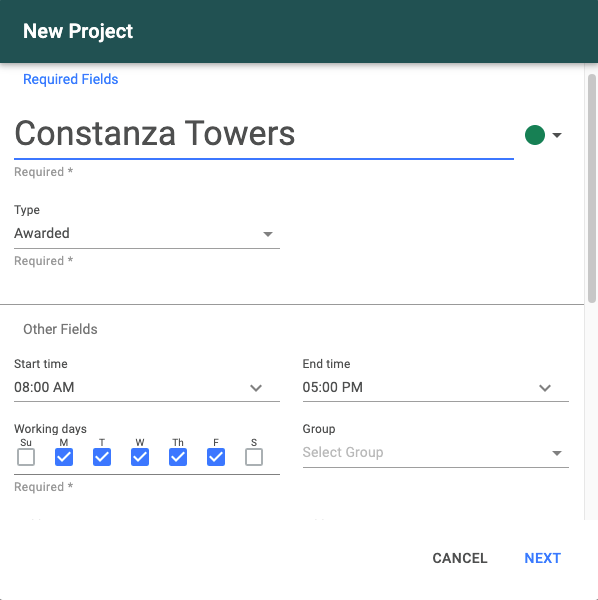
Task: Uncheck the Tuesday working day checkbox
Action: point(102,457)
